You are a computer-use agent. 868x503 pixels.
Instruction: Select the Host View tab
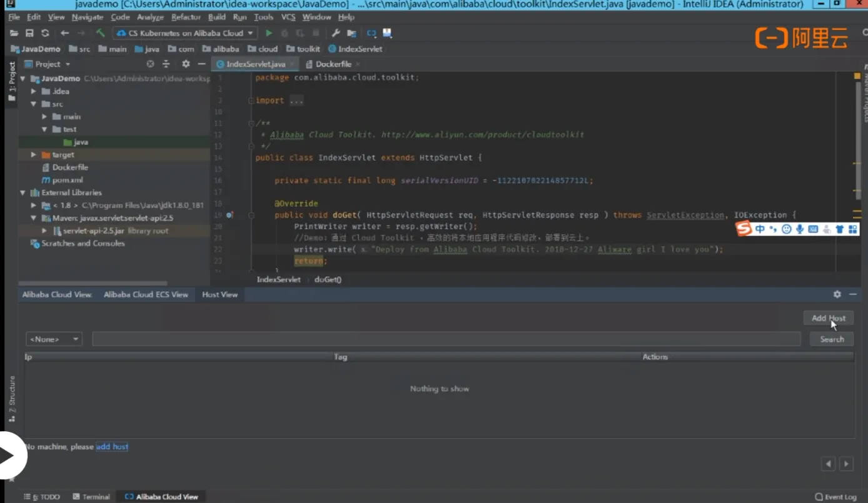click(220, 294)
